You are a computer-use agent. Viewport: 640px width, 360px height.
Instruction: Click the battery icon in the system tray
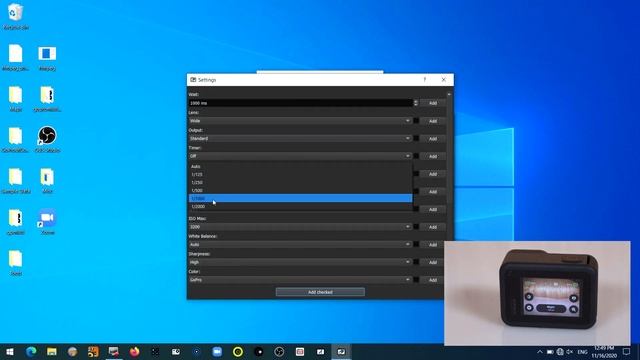tap(550, 352)
